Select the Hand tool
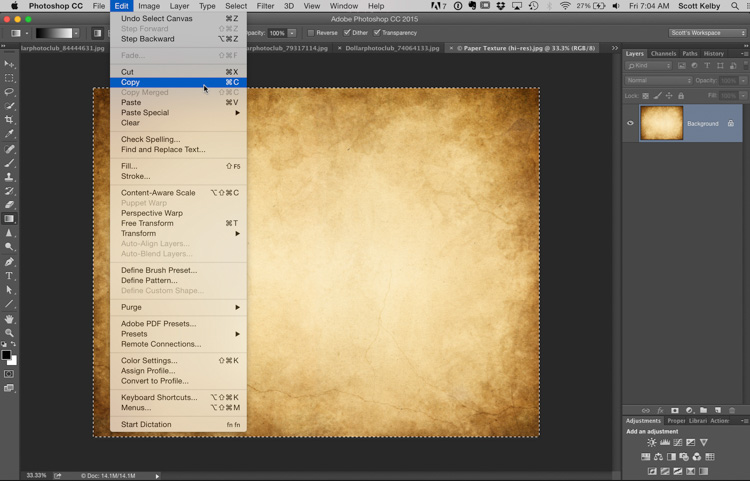 pyautogui.click(x=9, y=319)
